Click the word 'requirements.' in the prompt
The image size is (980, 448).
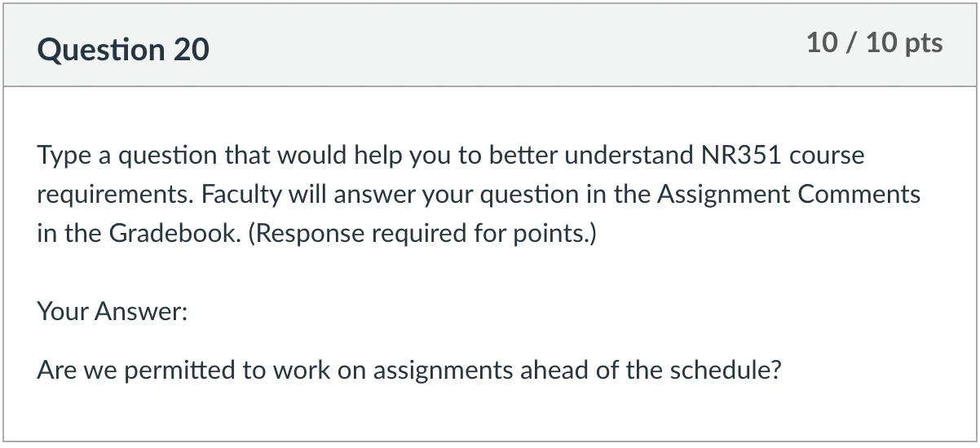coord(116,195)
